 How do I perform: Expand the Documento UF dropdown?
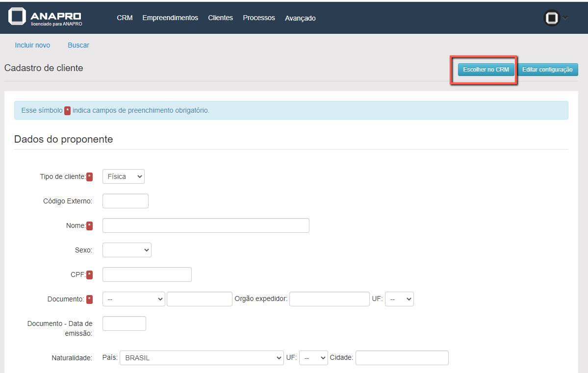tap(399, 299)
